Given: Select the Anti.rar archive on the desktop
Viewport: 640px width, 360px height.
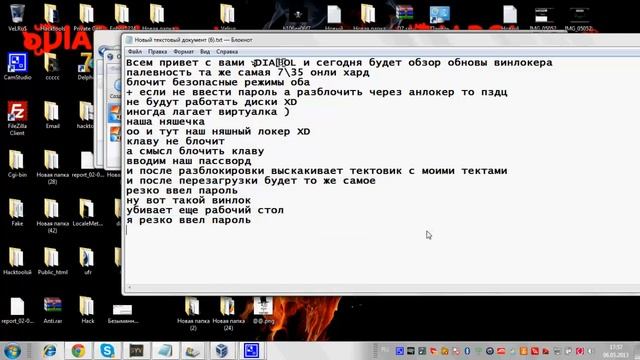Looking at the screenshot, I should pyautogui.click(x=52, y=310).
